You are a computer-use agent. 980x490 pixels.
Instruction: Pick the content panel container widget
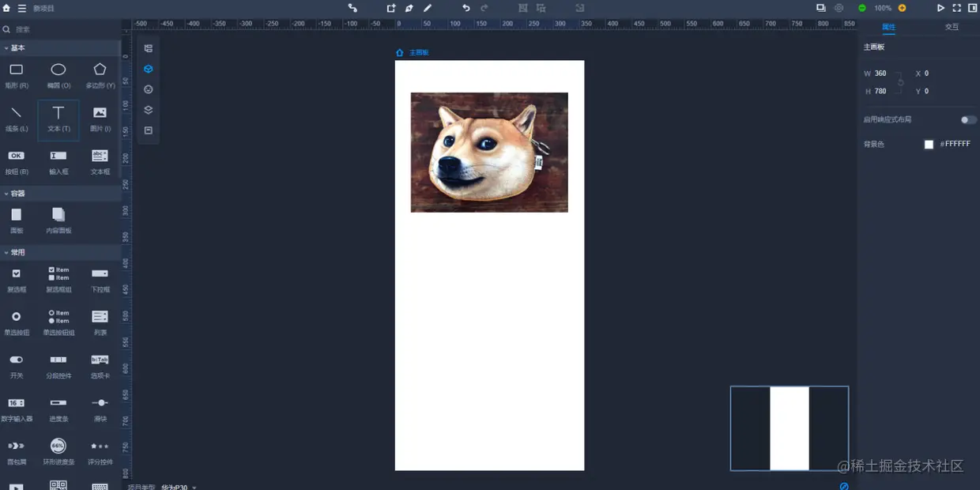click(58, 220)
